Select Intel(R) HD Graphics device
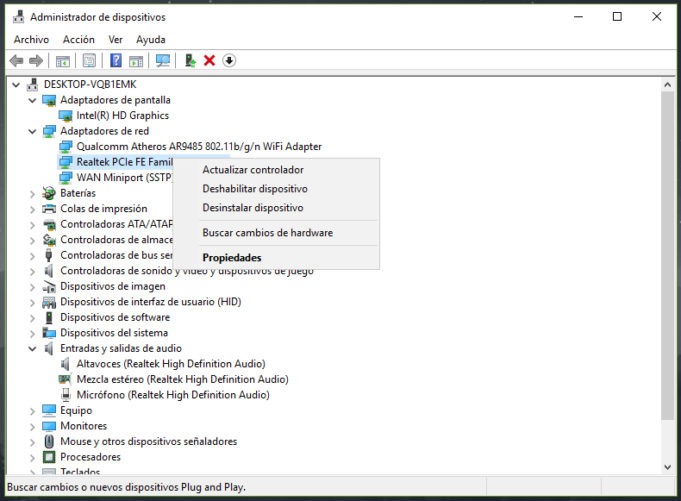Screen dimensions: 681x501 tap(122, 115)
